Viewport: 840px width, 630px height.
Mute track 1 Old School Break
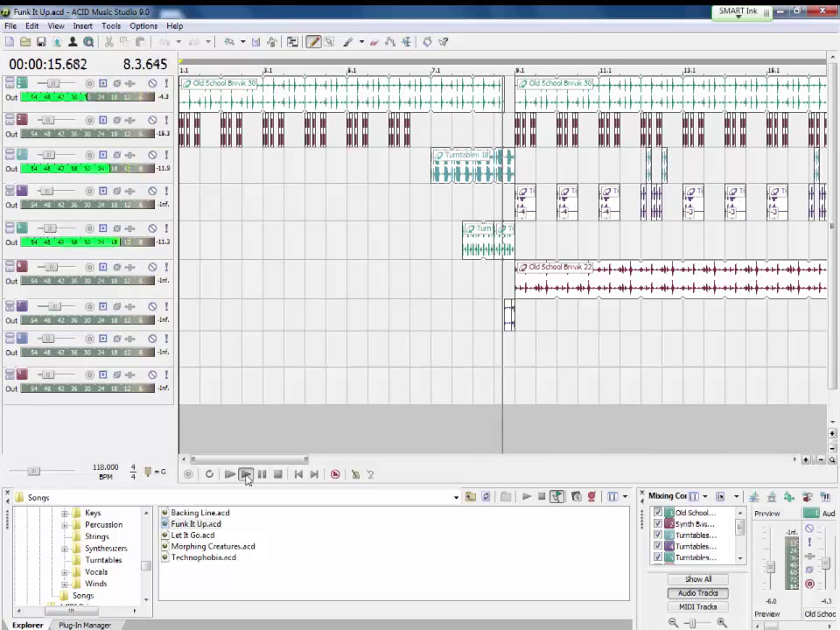152,83
